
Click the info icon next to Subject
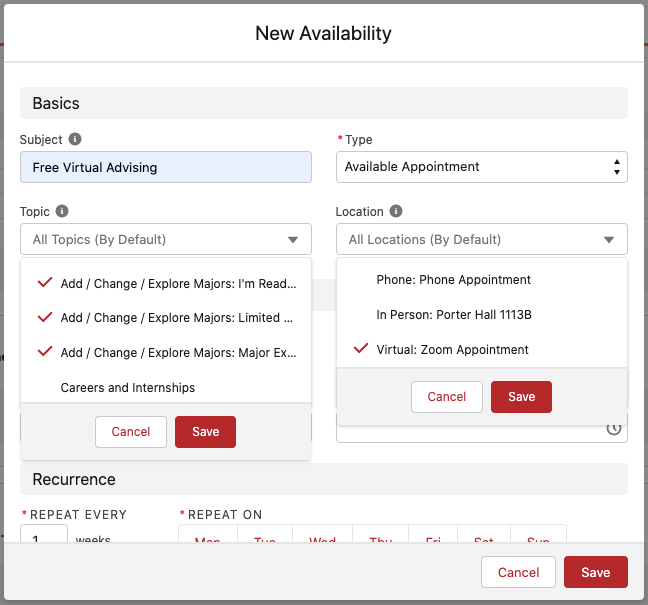point(75,140)
